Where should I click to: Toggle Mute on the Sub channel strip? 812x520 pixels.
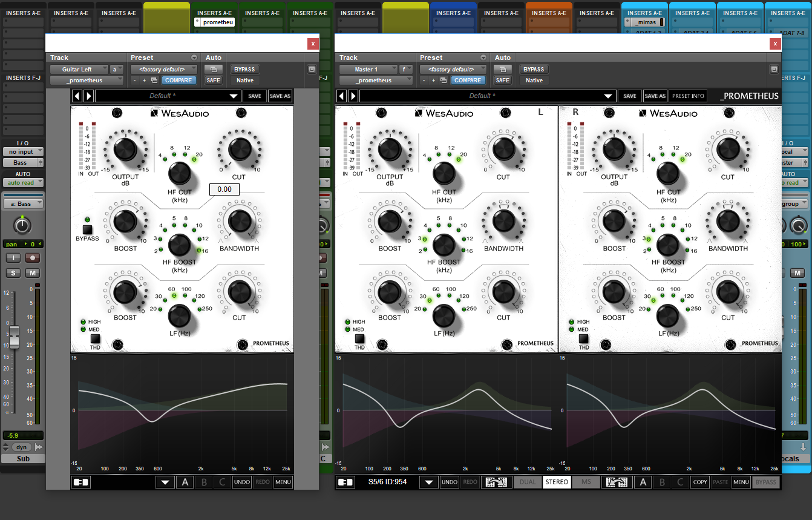pos(33,274)
